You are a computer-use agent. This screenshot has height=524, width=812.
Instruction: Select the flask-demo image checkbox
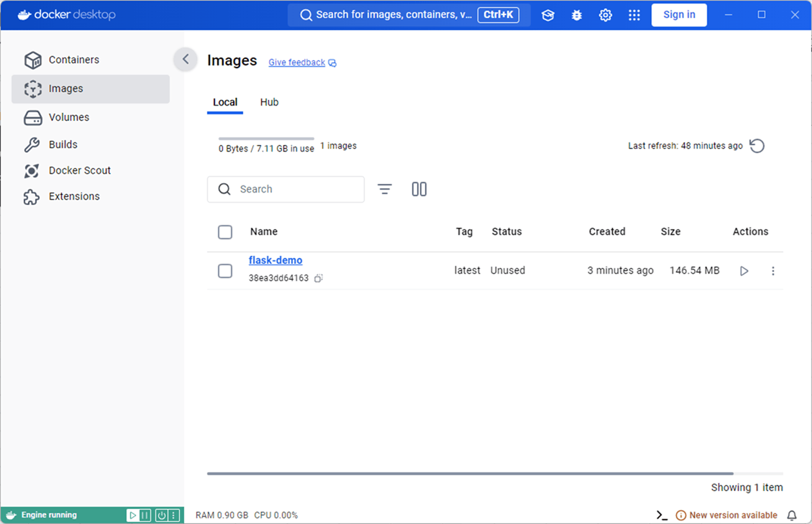click(x=225, y=271)
